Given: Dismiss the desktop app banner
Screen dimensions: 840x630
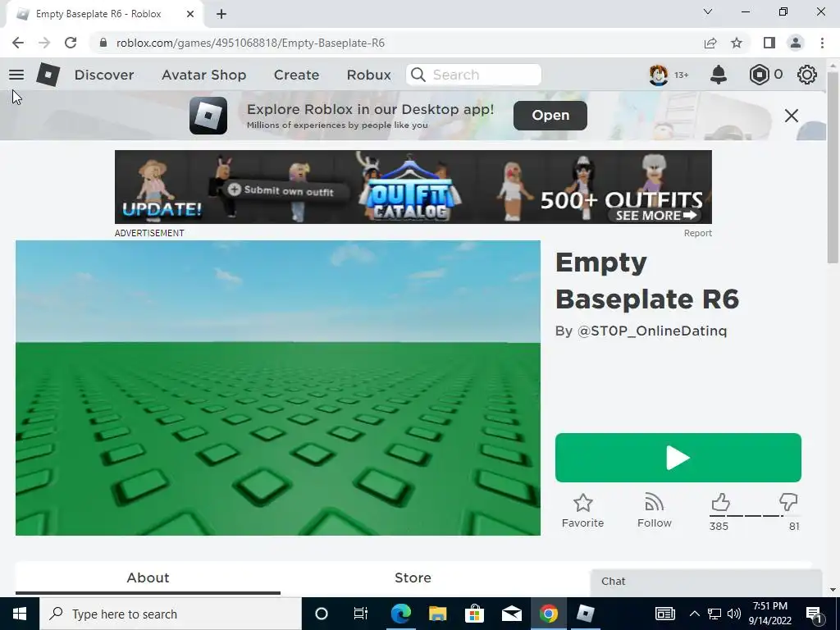Looking at the screenshot, I should pos(792,115).
